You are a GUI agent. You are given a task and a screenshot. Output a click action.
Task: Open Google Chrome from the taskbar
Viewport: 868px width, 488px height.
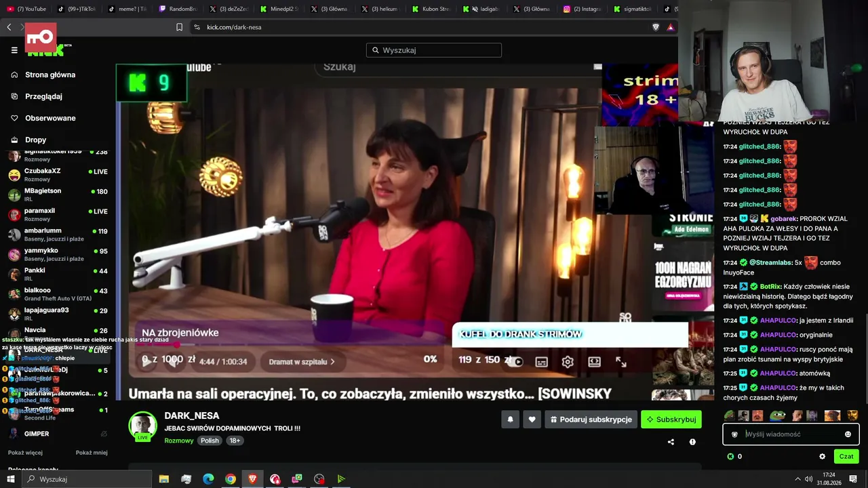(231, 479)
